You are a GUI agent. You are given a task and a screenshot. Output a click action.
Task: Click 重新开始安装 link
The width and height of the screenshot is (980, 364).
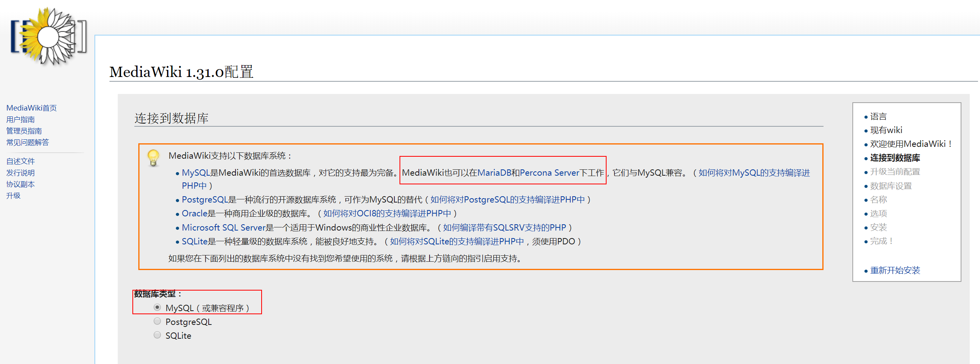coord(895,270)
